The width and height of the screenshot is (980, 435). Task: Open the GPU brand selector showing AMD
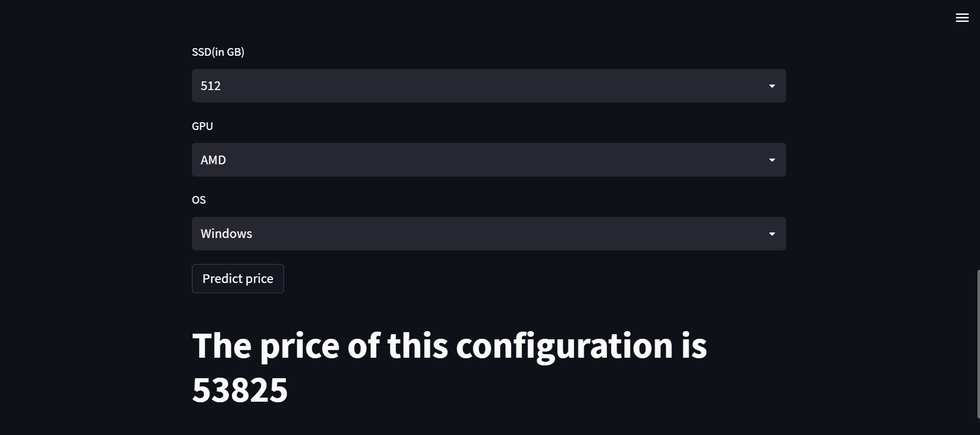point(772,160)
